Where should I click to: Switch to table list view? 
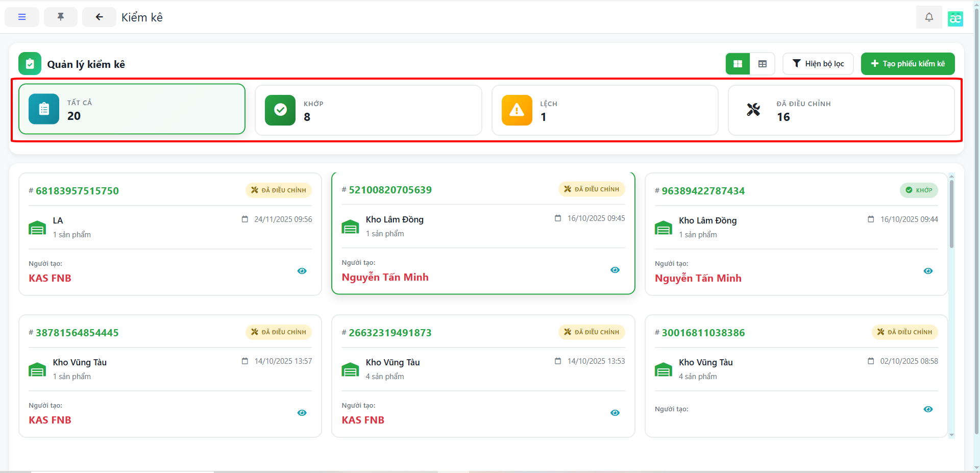coord(762,64)
